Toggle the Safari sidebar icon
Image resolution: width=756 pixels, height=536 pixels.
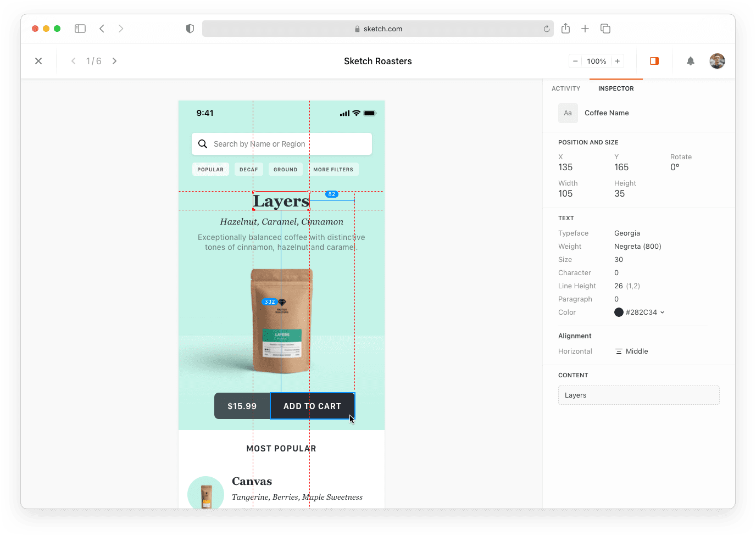80,29
